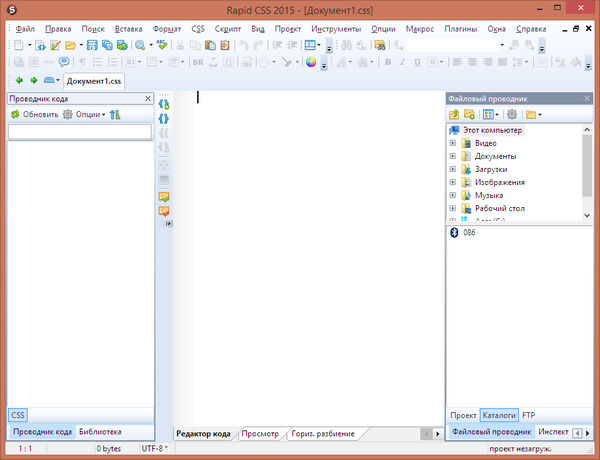Click the top curly braces icon in editor gutter
600x460 pixels.
click(x=164, y=104)
